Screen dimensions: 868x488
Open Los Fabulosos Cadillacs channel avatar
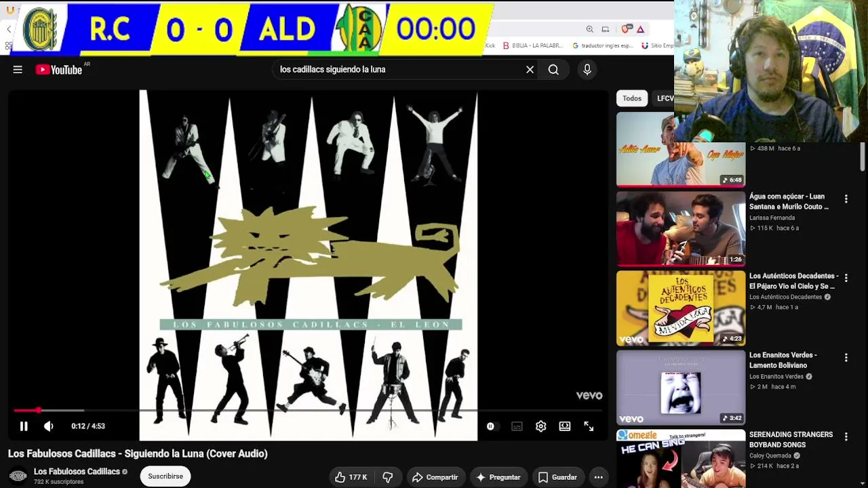tap(18, 476)
